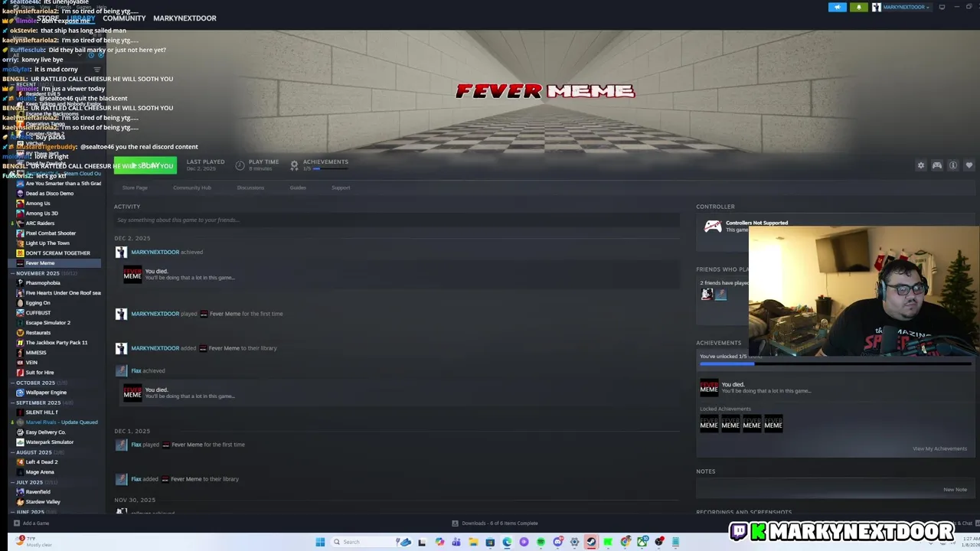Open the Store Page tab
980x551 pixels.
135,187
